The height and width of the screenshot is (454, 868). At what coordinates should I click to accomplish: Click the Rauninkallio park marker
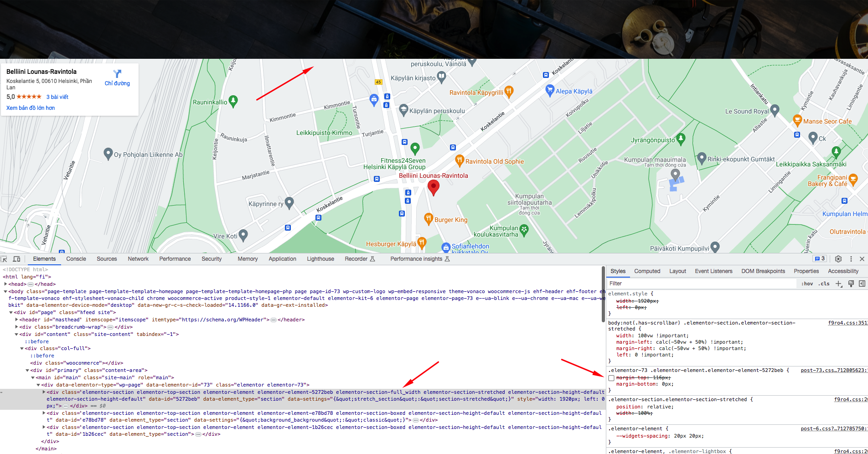[233, 101]
